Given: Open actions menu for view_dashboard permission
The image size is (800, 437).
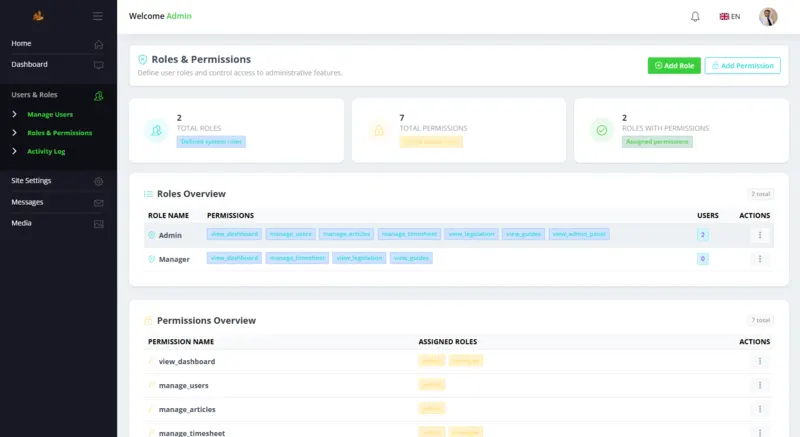Looking at the screenshot, I should [x=760, y=361].
